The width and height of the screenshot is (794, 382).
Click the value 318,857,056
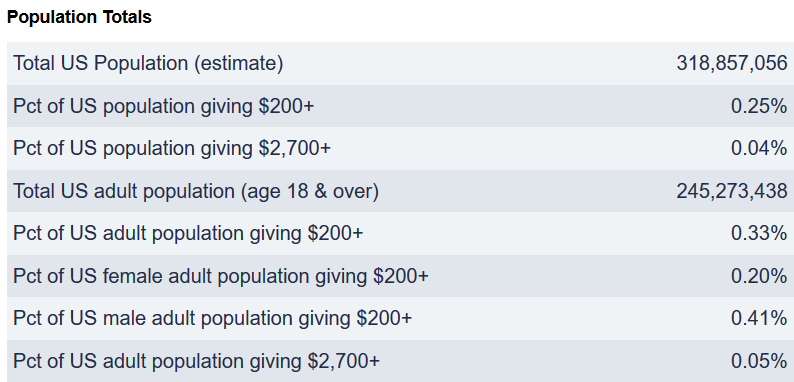pyautogui.click(x=732, y=63)
